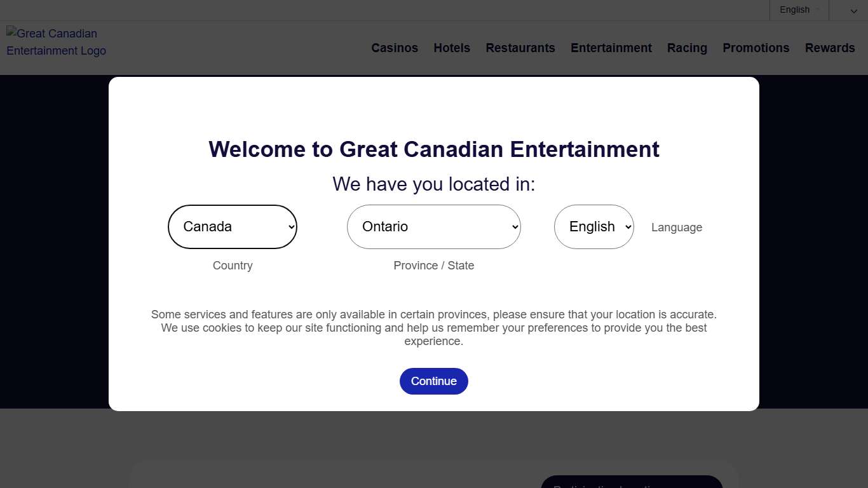Click the 'We have you located in' text
The width and height of the screenshot is (868, 488).
point(434,184)
